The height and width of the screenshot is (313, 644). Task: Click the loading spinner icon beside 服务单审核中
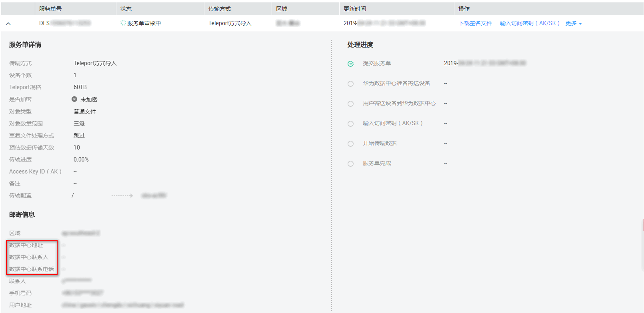[123, 23]
